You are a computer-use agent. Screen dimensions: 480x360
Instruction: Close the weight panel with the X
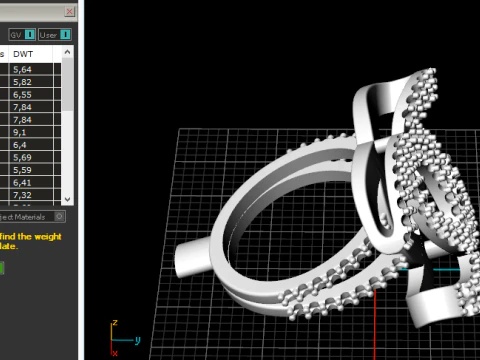click(69, 12)
